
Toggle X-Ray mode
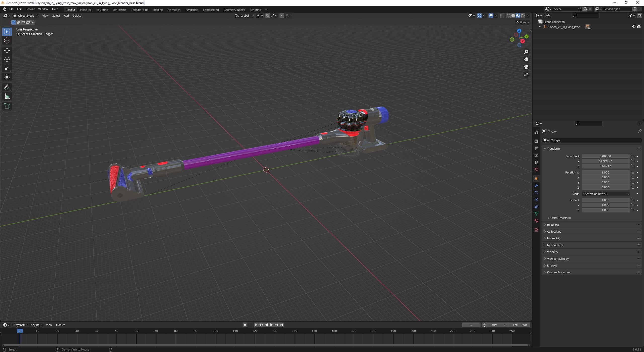click(x=502, y=16)
